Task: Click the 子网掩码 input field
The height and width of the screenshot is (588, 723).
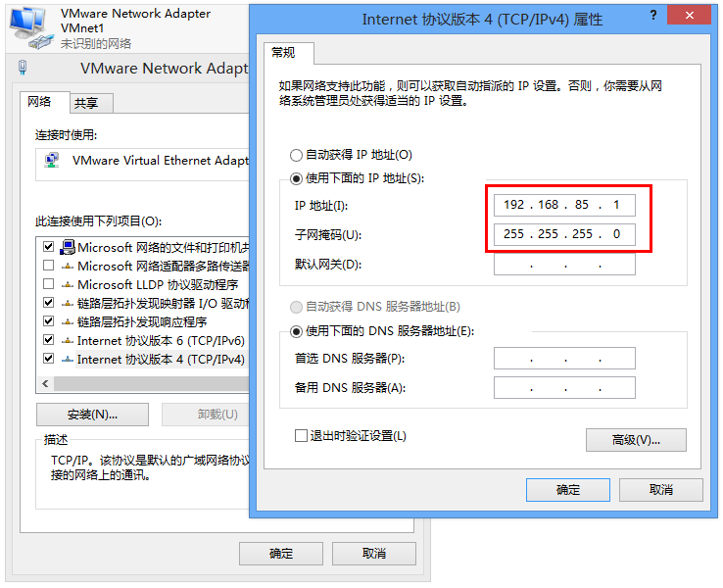Action: pos(564,234)
